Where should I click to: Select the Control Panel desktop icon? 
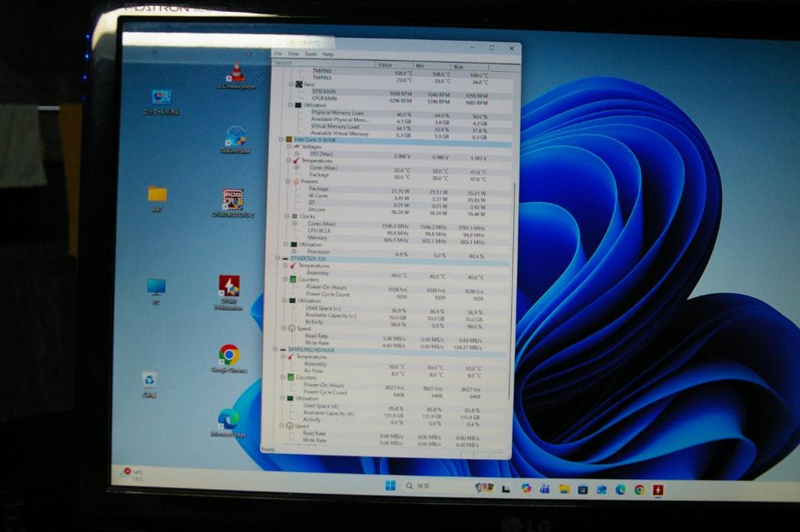[x=161, y=102]
